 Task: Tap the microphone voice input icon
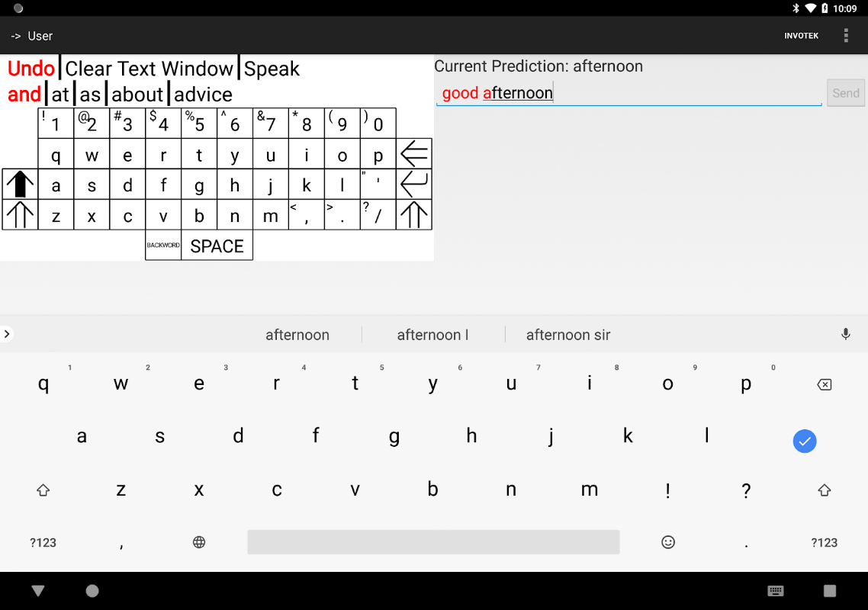845,334
